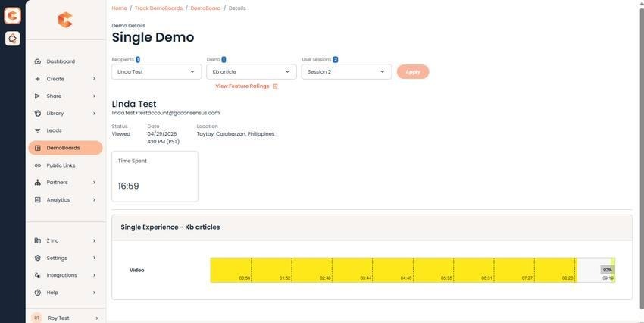Click the View Feature Ratings external icon
This screenshot has width=644, height=323.
pyautogui.click(x=275, y=86)
